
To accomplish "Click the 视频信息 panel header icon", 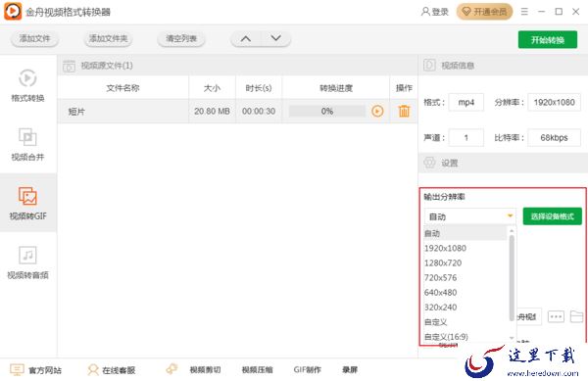I will point(429,66).
